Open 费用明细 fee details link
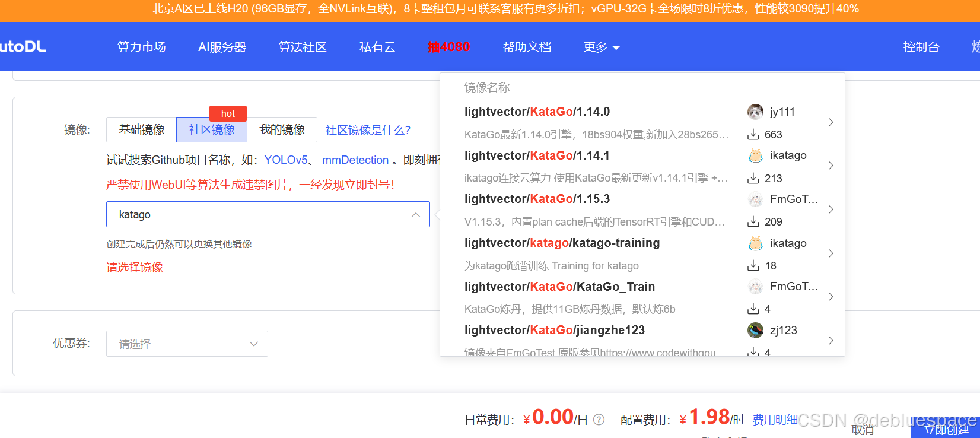Image resolution: width=980 pixels, height=438 pixels. point(775,420)
